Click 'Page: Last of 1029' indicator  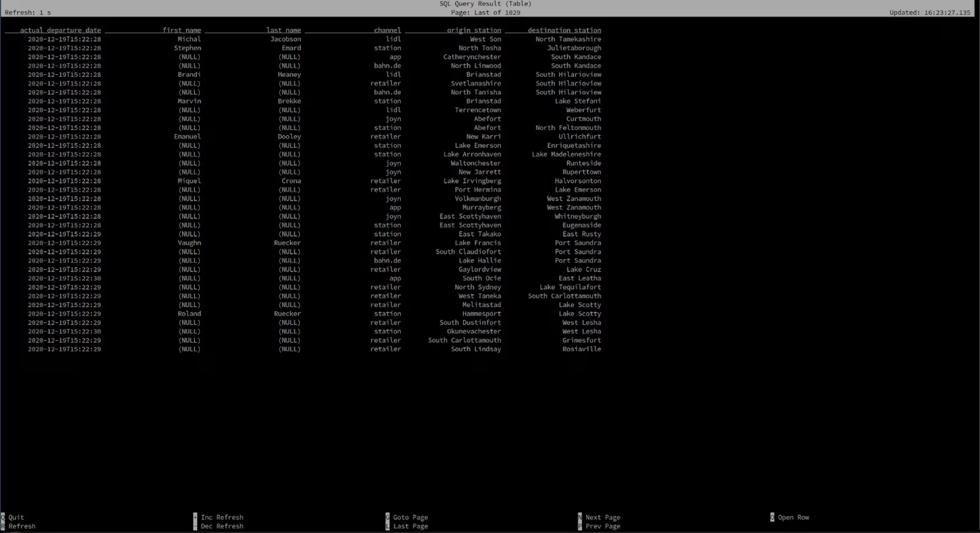click(x=485, y=13)
